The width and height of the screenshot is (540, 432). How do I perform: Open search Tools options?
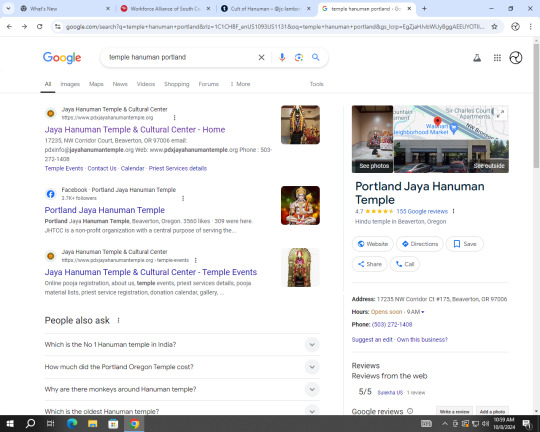pyautogui.click(x=316, y=84)
